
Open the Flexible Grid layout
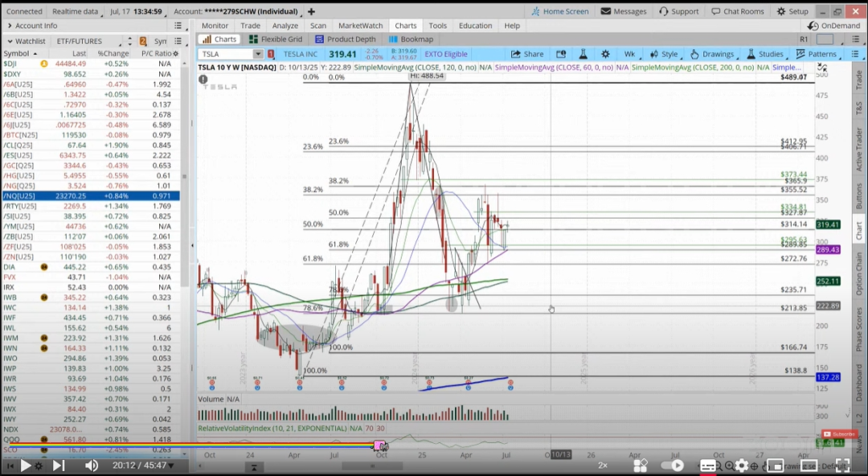(276, 39)
